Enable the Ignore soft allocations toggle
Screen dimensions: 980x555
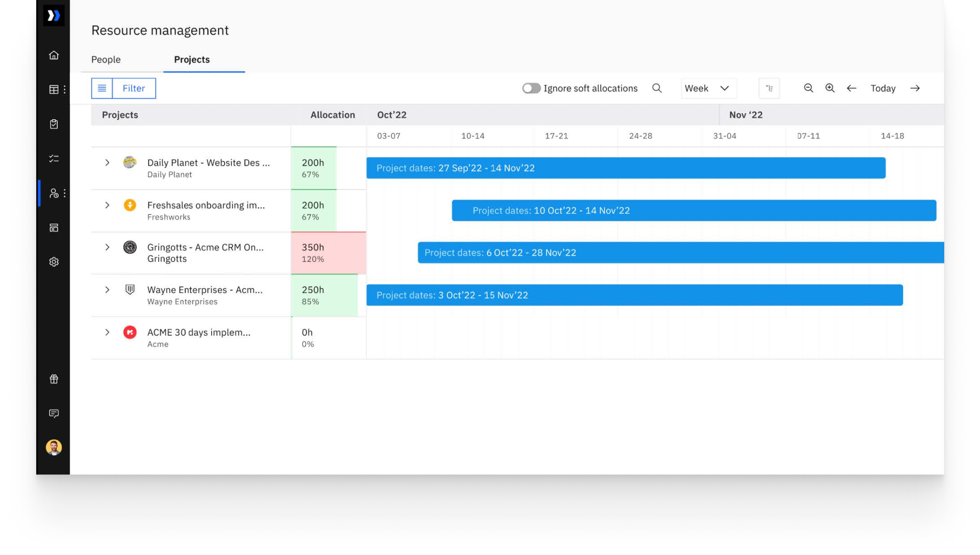[531, 88]
